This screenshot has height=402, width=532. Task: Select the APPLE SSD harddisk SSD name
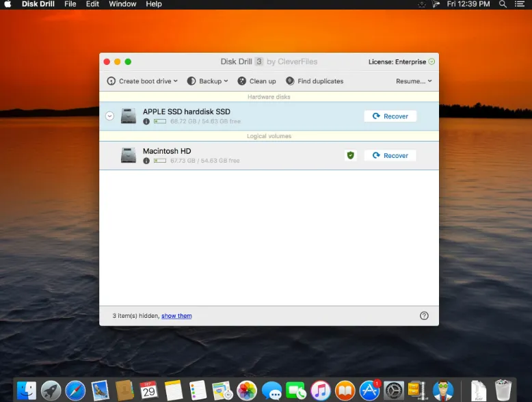(187, 111)
